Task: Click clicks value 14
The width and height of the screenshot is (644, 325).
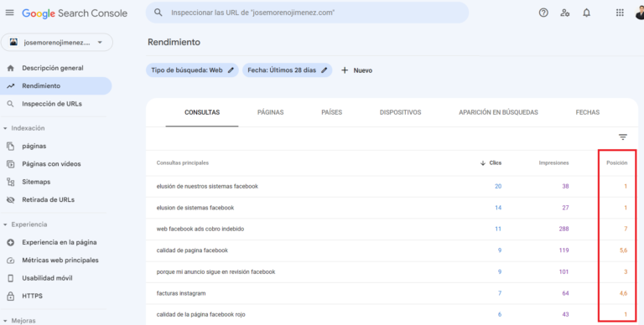Action: click(498, 208)
